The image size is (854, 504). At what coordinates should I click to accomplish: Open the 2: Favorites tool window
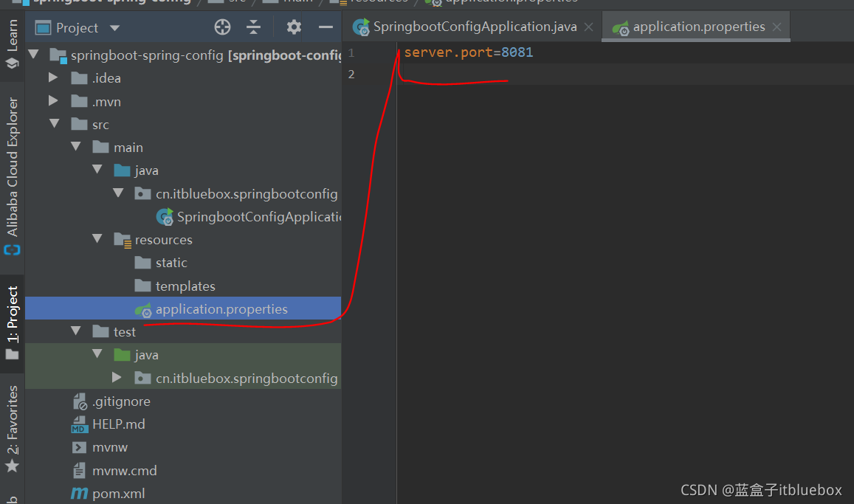pyautogui.click(x=12, y=428)
